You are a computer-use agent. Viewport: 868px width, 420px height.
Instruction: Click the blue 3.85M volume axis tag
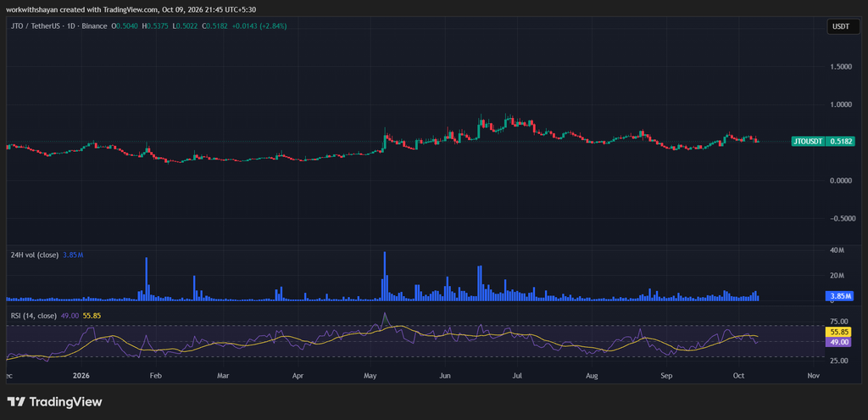click(x=839, y=296)
